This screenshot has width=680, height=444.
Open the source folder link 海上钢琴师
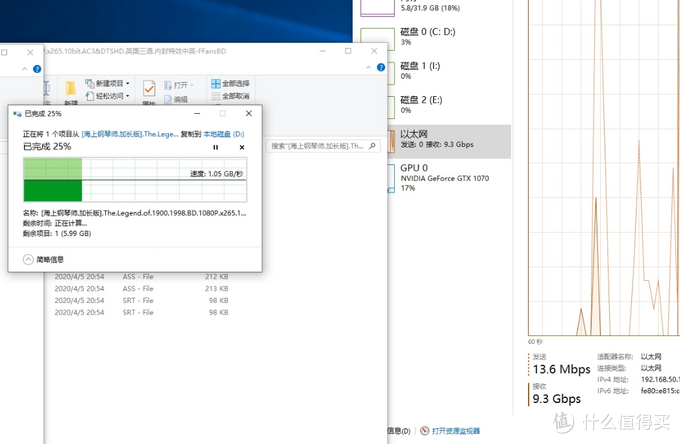coord(130,134)
